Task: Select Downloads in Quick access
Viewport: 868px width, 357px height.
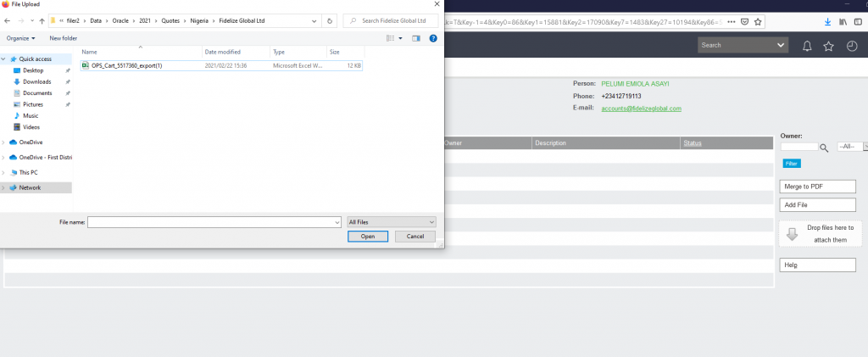Action: (x=36, y=81)
